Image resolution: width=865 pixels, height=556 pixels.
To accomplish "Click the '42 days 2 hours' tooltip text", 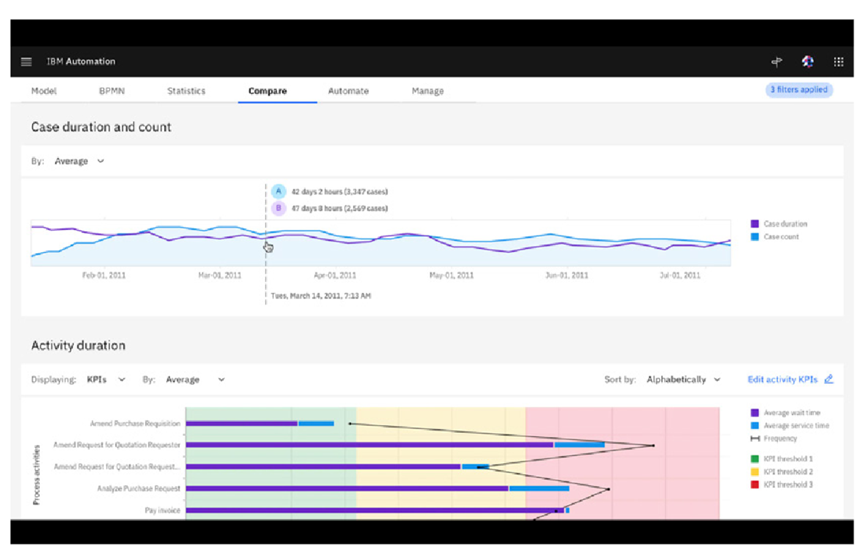I will 339,192.
